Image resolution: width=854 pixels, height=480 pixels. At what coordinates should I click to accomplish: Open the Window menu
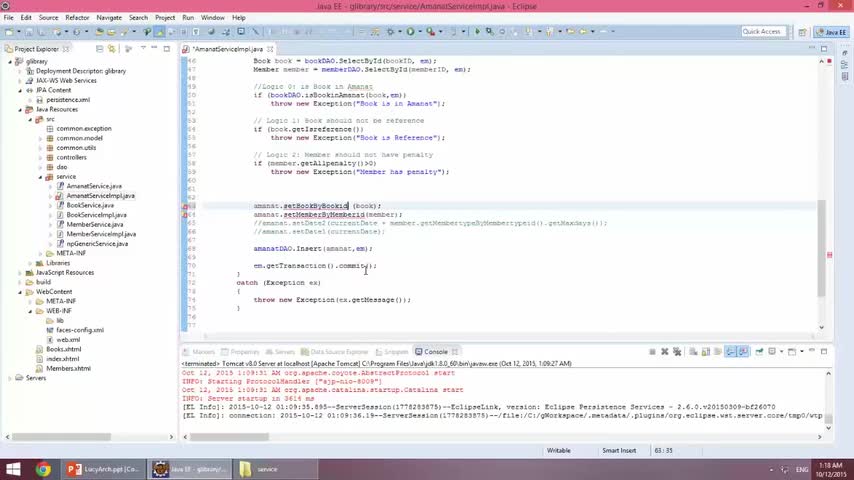(x=212, y=17)
